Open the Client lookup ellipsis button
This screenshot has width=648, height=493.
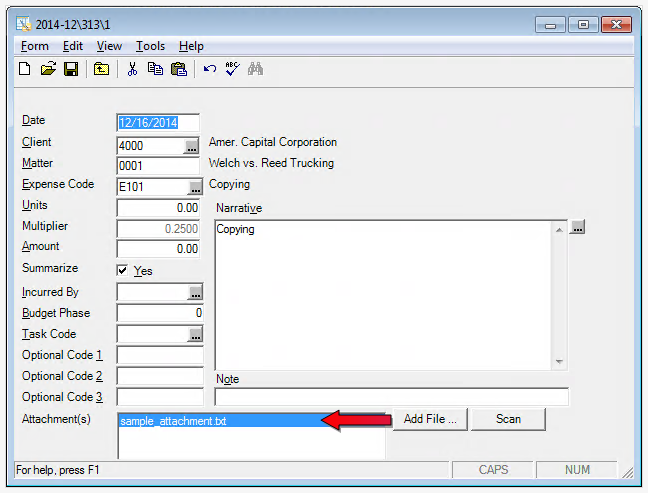click(x=192, y=146)
